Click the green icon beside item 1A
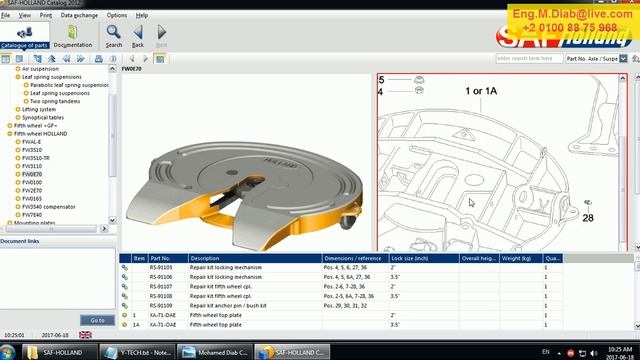Image resolution: width=640 pixels, height=360 pixels. pos(124,325)
